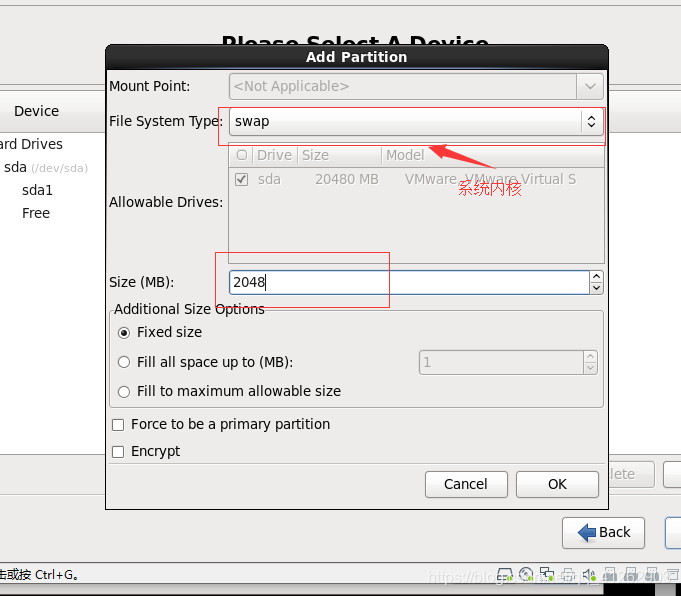This screenshot has height=596, width=681.
Task: Open the message log icon in status bar
Action: (674, 575)
